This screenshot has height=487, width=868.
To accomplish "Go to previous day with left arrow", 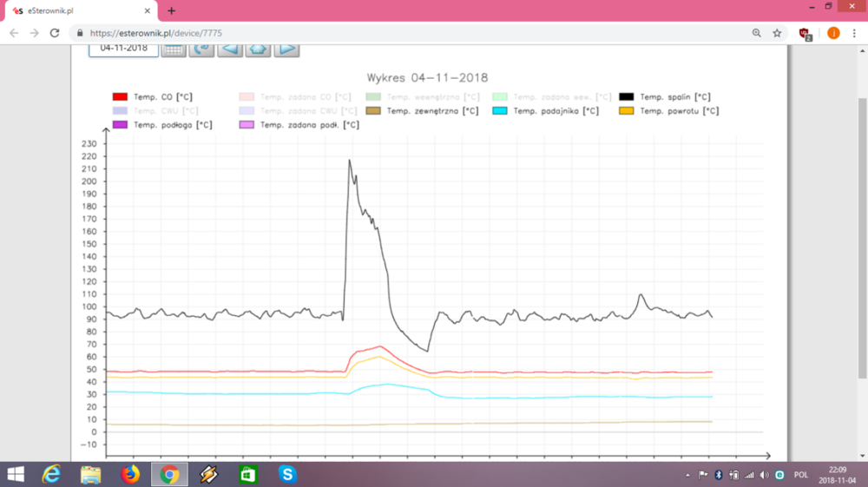I will 230,49.
